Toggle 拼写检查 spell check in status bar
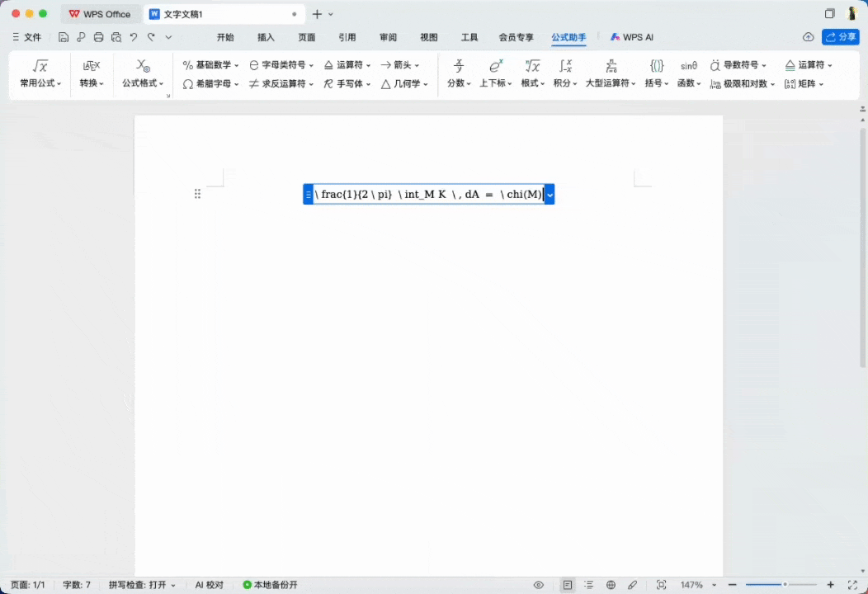 pyautogui.click(x=142, y=585)
